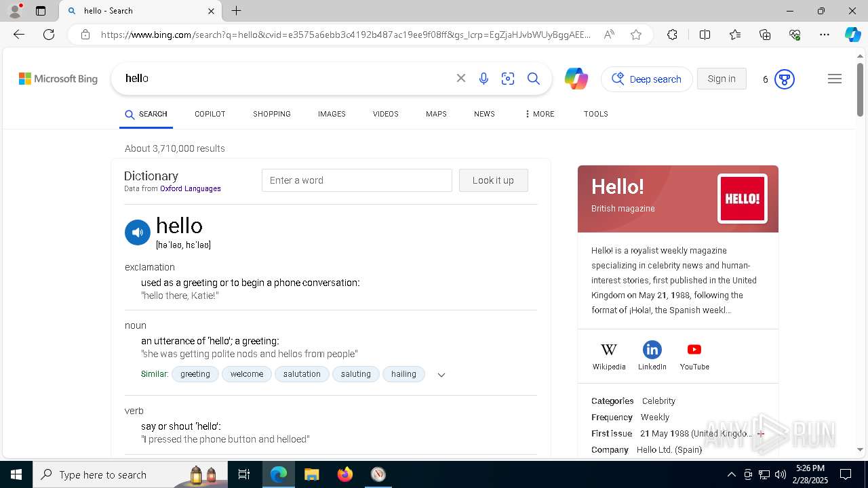Open the notification center icon
The width and height of the screenshot is (868, 488).
click(846, 474)
